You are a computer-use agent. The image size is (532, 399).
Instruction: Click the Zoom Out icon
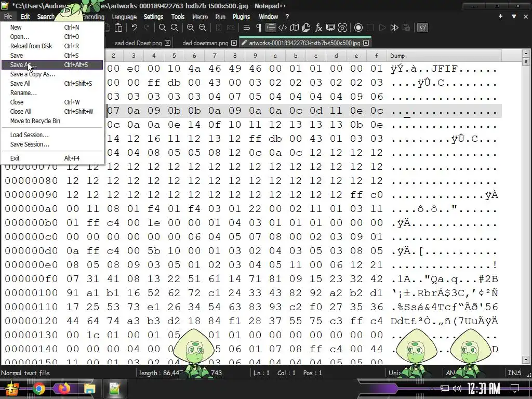[203, 28]
